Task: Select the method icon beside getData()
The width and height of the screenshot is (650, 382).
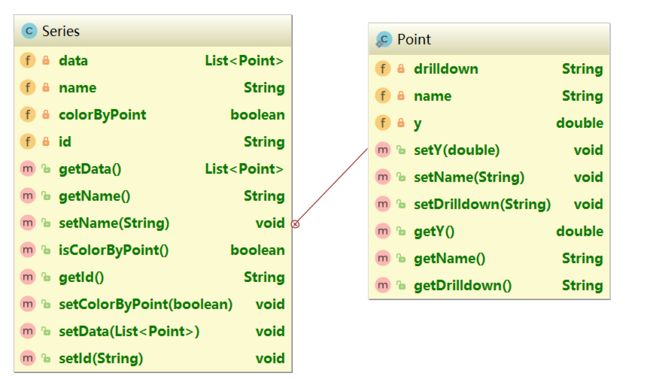Action: pos(28,169)
